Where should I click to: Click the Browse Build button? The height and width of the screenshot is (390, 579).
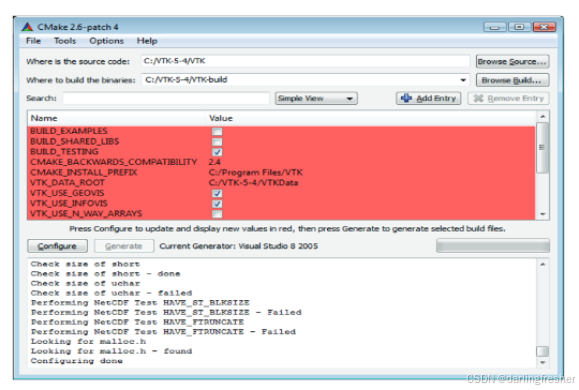(x=512, y=80)
